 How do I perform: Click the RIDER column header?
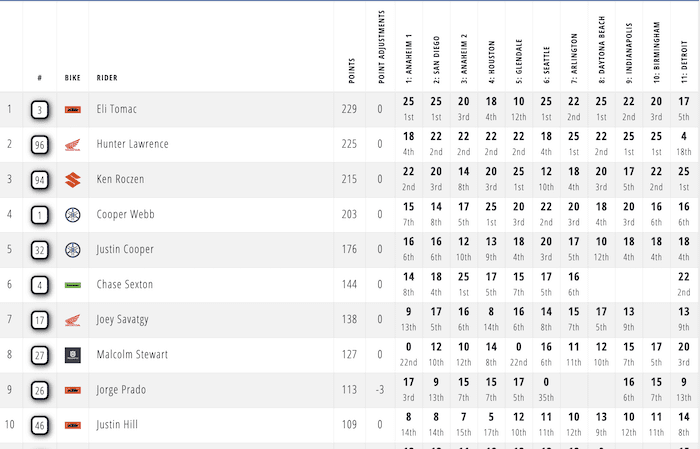pyautogui.click(x=107, y=76)
